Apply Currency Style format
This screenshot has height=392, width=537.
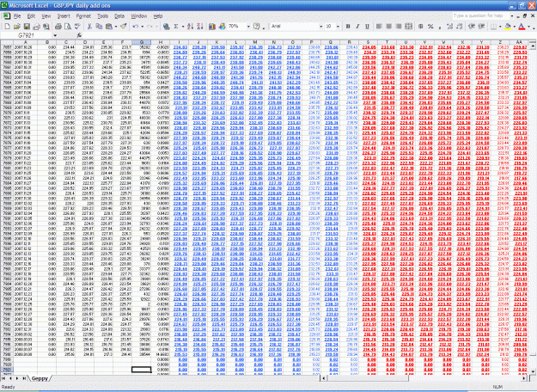(x=421, y=27)
